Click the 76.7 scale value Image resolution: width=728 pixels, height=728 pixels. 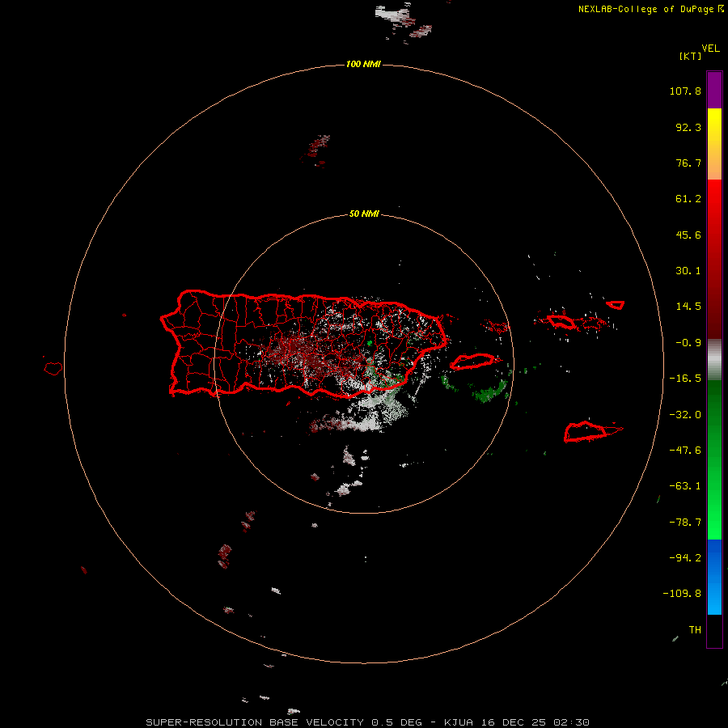[688, 163]
